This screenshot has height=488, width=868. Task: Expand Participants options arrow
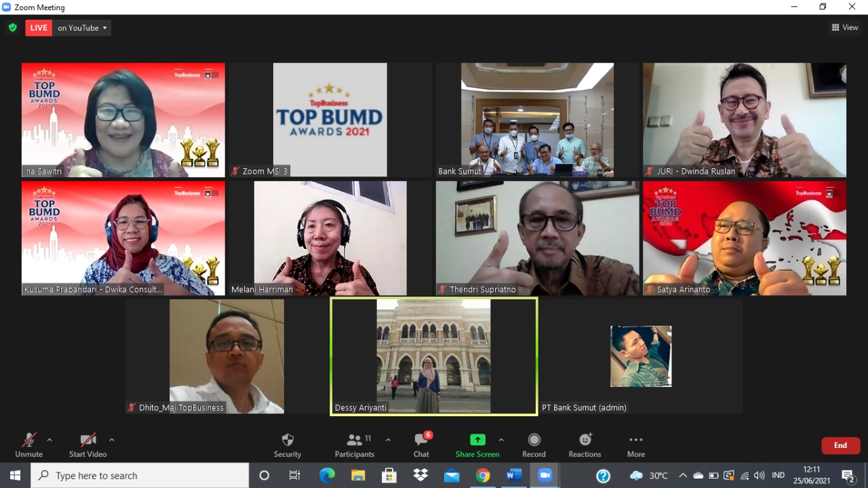point(388,440)
